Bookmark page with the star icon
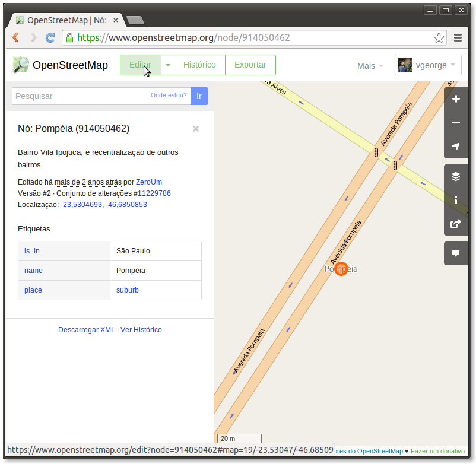 439,38
